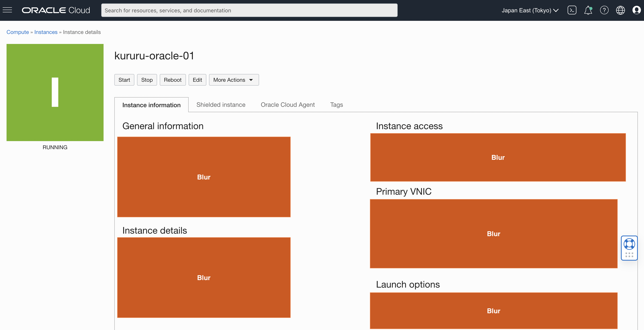Open the app grid in the support widget

point(629,255)
